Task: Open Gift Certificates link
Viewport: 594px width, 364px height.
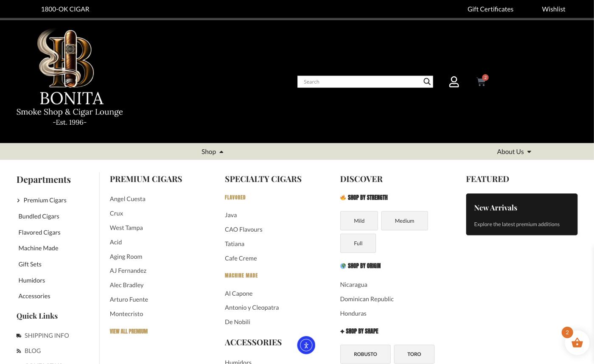Action: click(490, 9)
